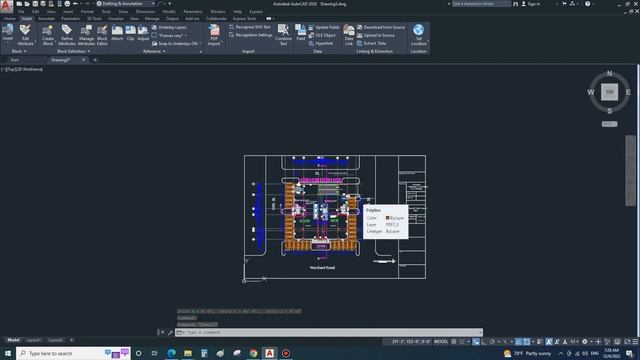The image size is (640, 360).
Task: Expand the Reference panel
Action: pos(154,51)
